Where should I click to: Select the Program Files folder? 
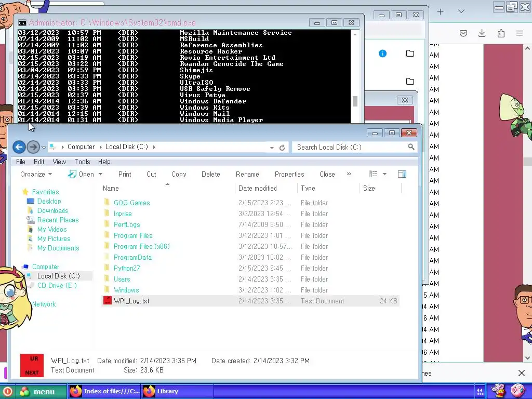tap(133, 235)
